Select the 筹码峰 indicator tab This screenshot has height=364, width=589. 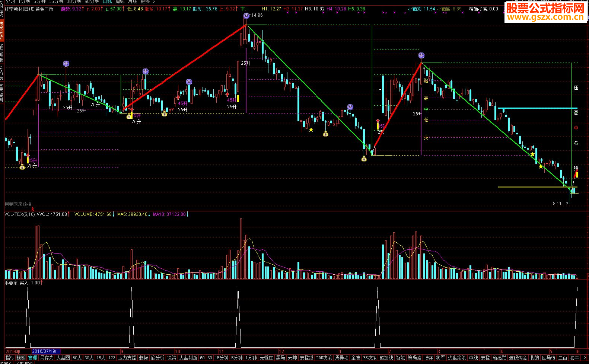pyautogui.click(x=415, y=358)
